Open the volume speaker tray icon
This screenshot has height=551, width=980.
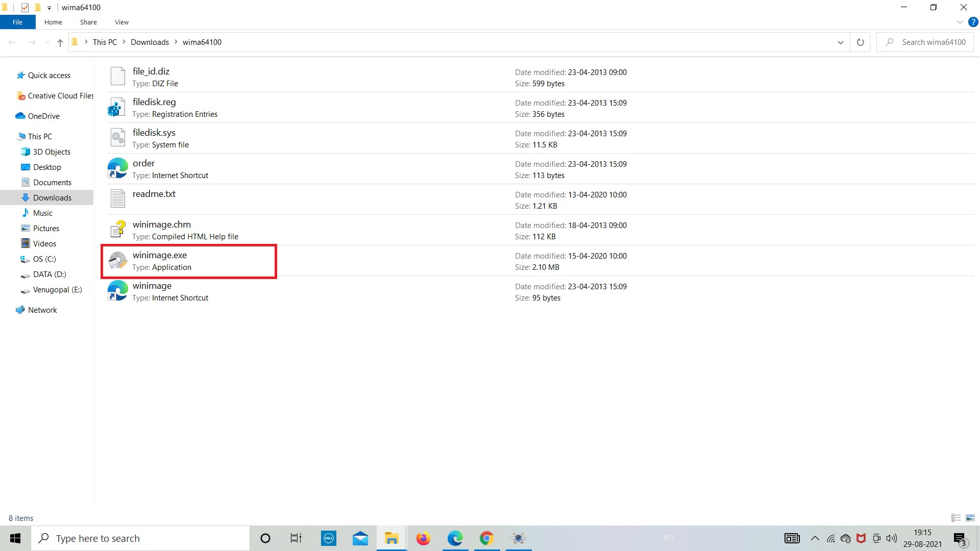coord(892,538)
